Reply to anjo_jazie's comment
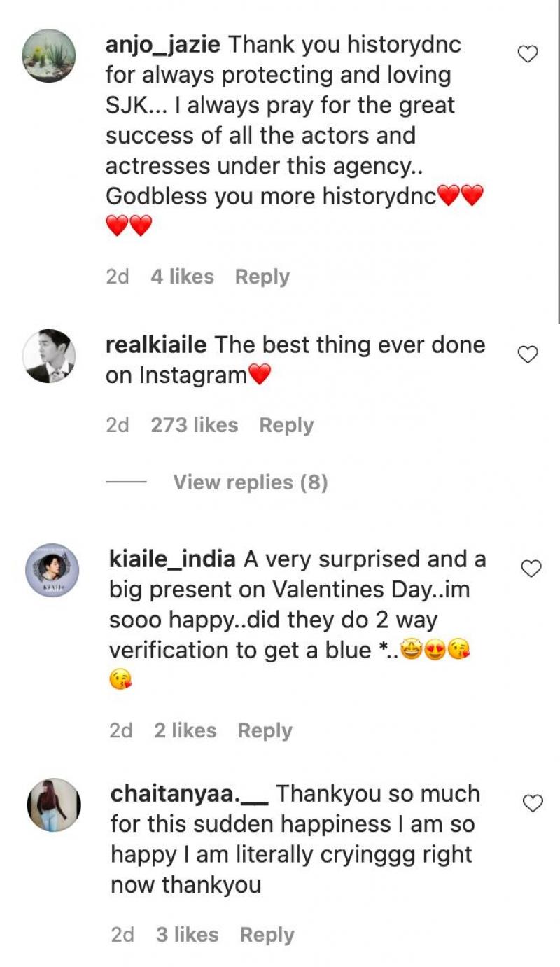The width and height of the screenshot is (560, 967). [262, 277]
